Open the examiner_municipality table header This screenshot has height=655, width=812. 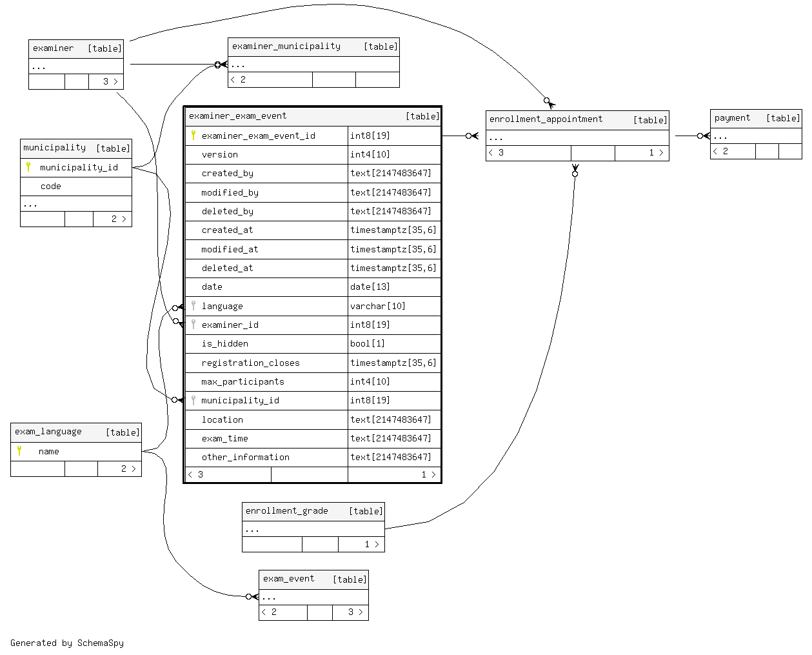click(313, 47)
